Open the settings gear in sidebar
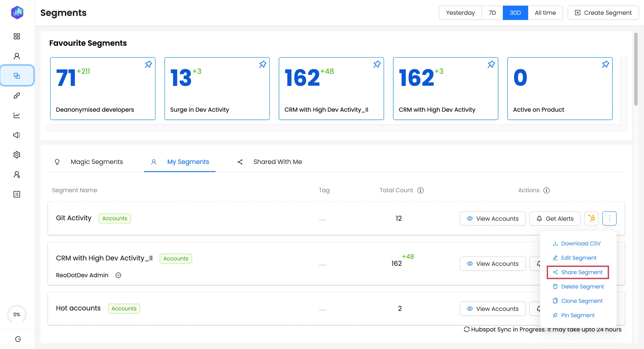The height and width of the screenshot is (349, 644). 17,155
